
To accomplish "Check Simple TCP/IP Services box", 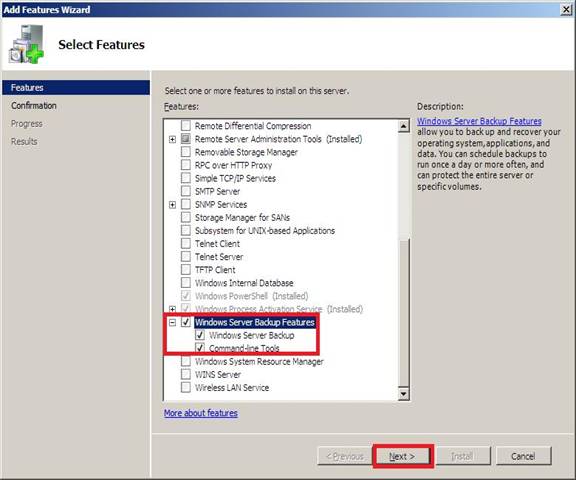I will coord(186,178).
